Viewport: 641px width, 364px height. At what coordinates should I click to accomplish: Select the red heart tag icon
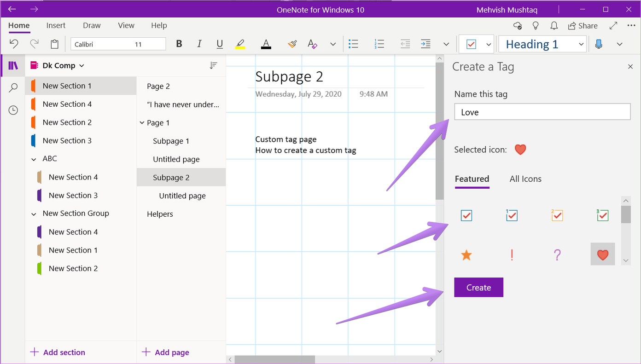(602, 254)
